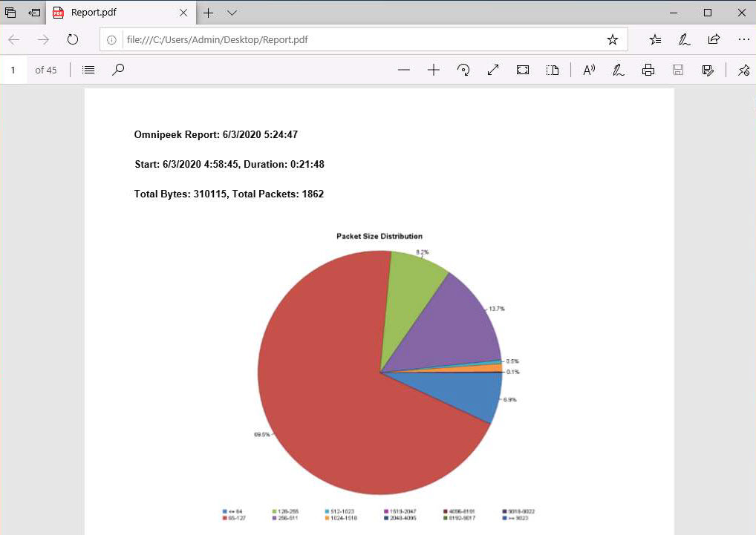The height and width of the screenshot is (535, 756).
Task: Open Find in PDF search
Action: (118, 70)
